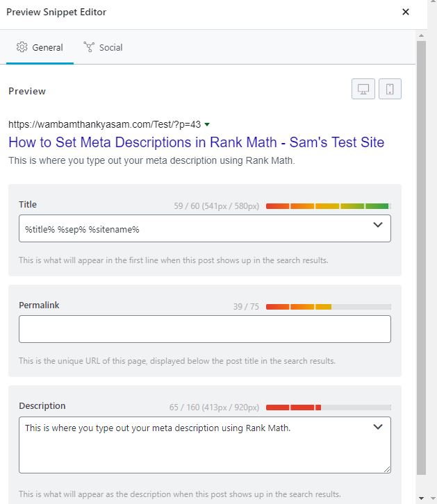Viewport: 437px width, 504px height.
Task: Close the Preview Snippet Editor
Action: tap(406, 12)
